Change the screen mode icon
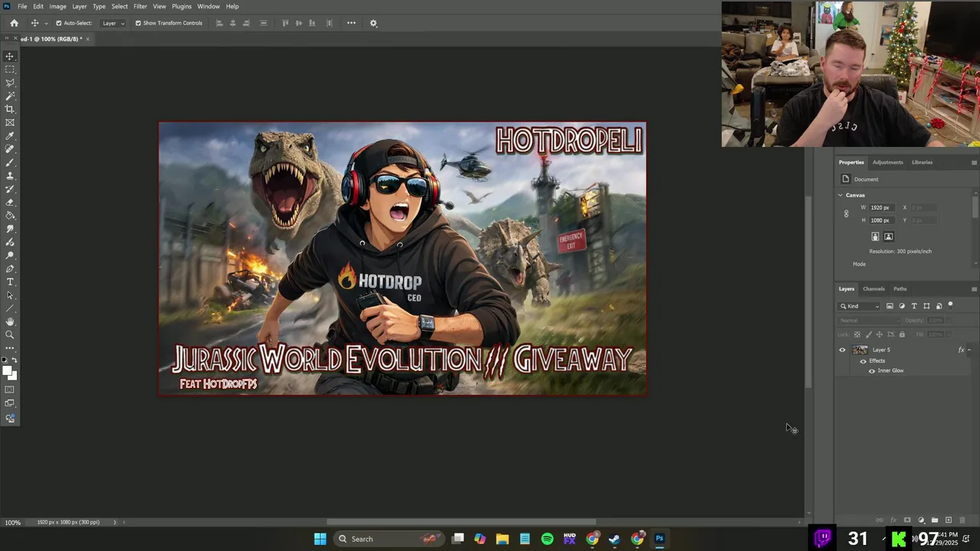 point(10,403)
